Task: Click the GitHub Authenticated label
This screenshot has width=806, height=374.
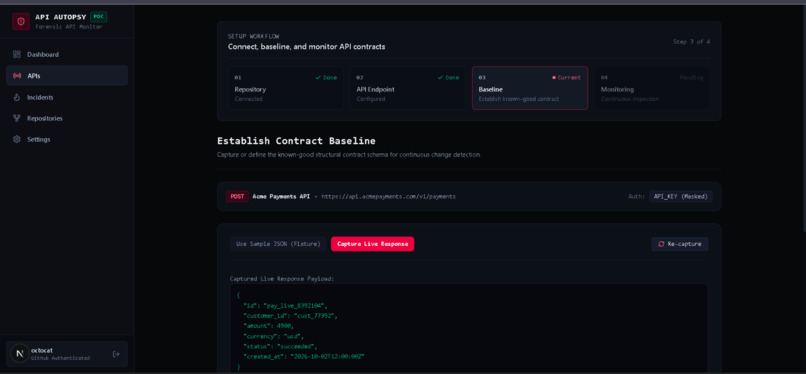Action: pos(60,358)
